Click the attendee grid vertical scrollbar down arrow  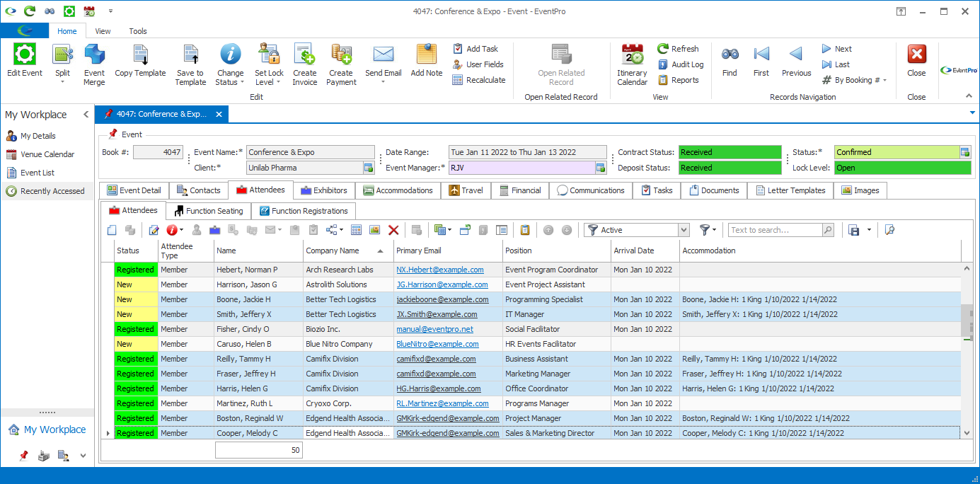pos(967,433)
